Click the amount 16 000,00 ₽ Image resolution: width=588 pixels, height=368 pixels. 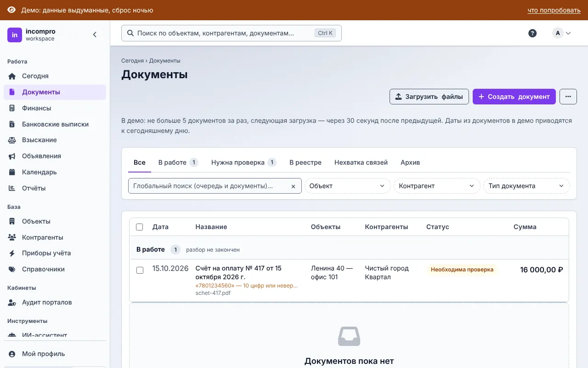(542, 270)
